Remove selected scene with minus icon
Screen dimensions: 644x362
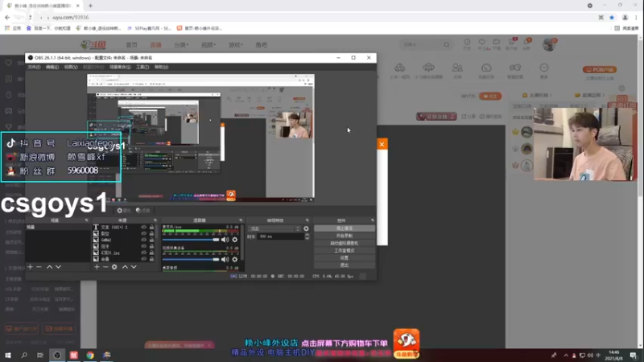(x=39, y=267)
